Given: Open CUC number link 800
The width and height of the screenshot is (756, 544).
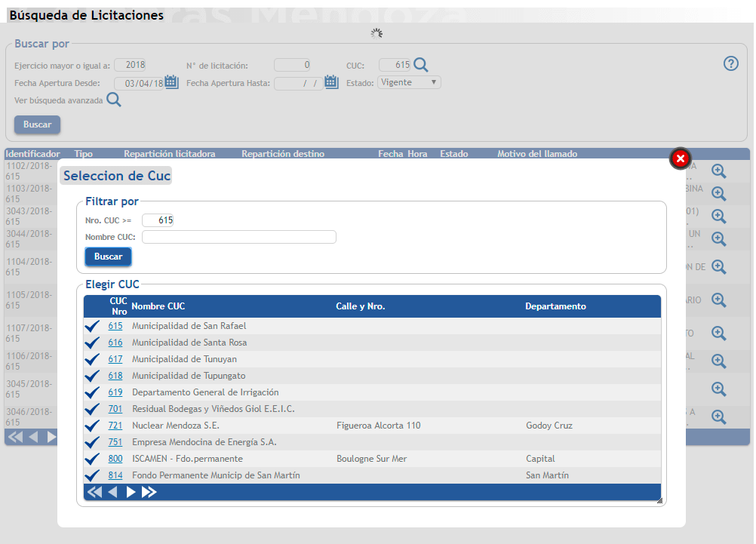Looking at the screenshot, I should pos(115,459).
